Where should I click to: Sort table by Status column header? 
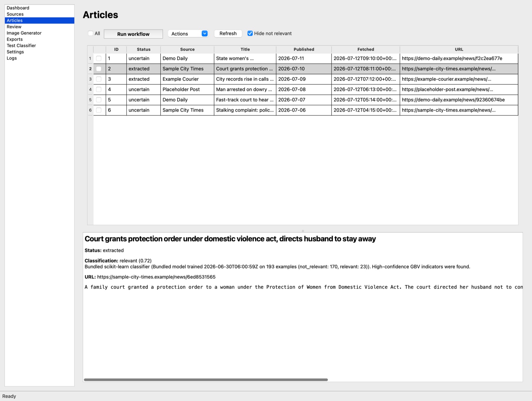pos(144,50)
